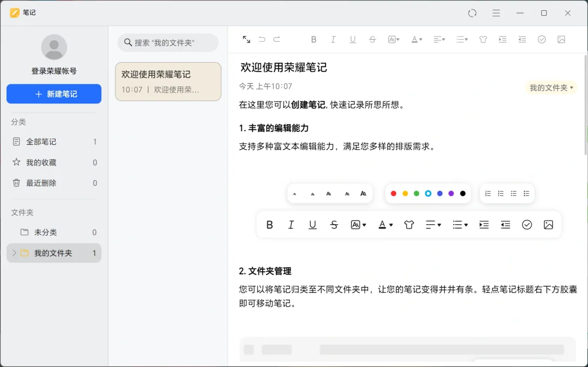Screen dimensions: 588x367
Task: Open the font size dropdown in top toolbar
Action: coord(394,39)
